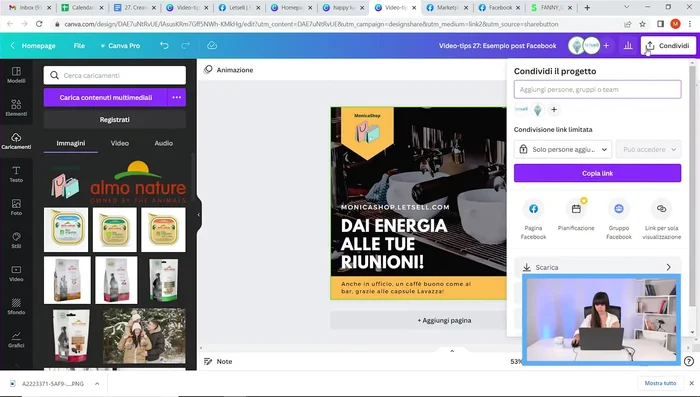Open the Animazione option
Viewport: 700px width, 397px height.
(229, 70)
